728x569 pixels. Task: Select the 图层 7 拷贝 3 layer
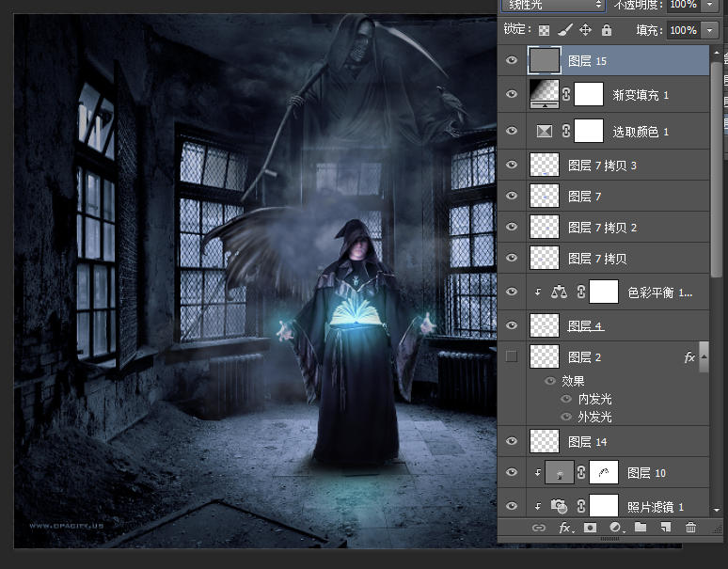pos(602,166)
